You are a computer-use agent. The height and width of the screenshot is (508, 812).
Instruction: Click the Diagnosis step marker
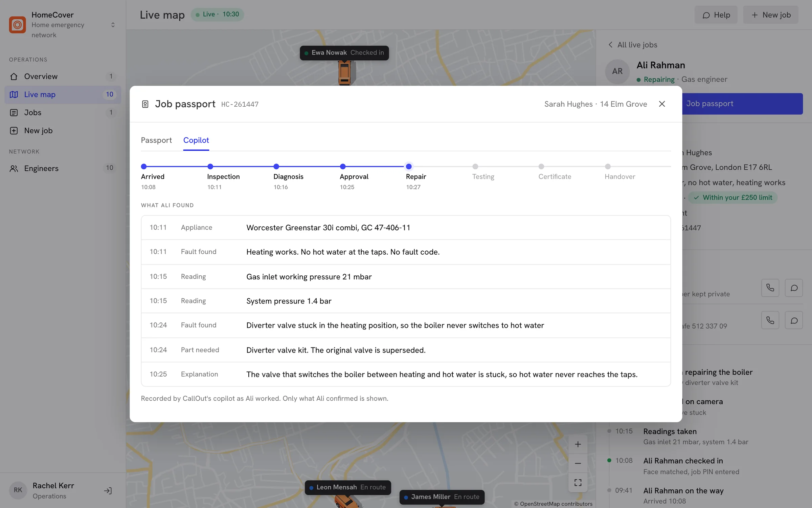click(276, 166)
